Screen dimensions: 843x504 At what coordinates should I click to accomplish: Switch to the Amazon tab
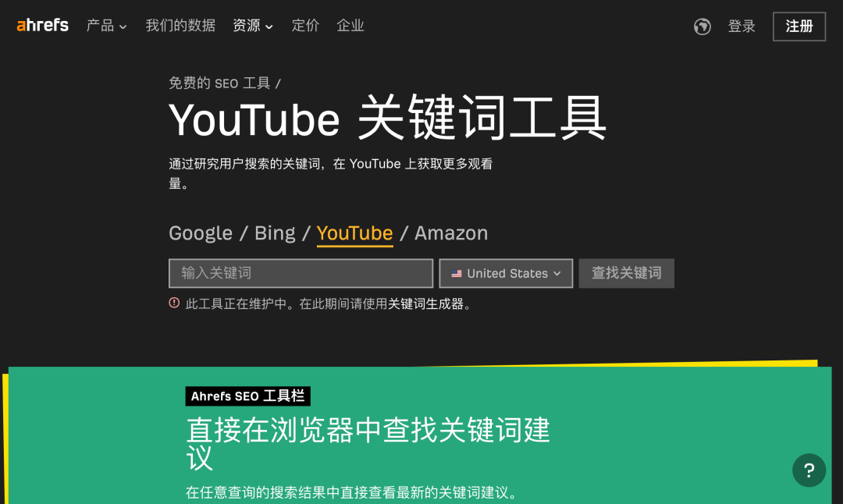tap(451, 233)
